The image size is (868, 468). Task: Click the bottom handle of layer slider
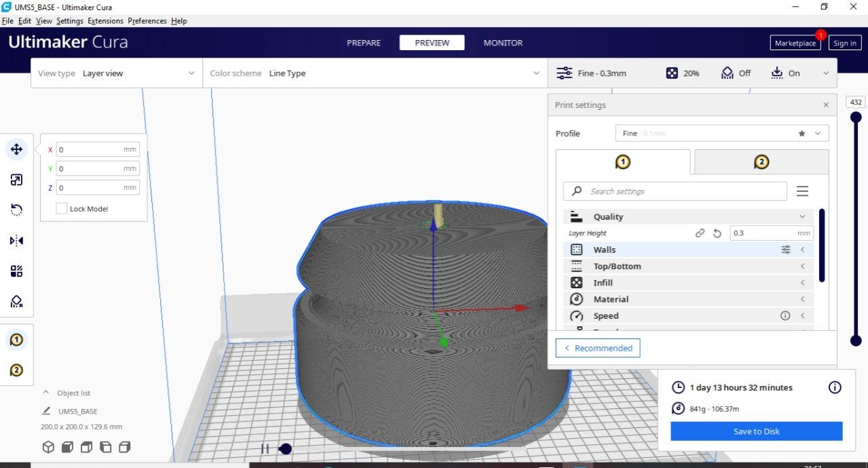coord(856,340)
